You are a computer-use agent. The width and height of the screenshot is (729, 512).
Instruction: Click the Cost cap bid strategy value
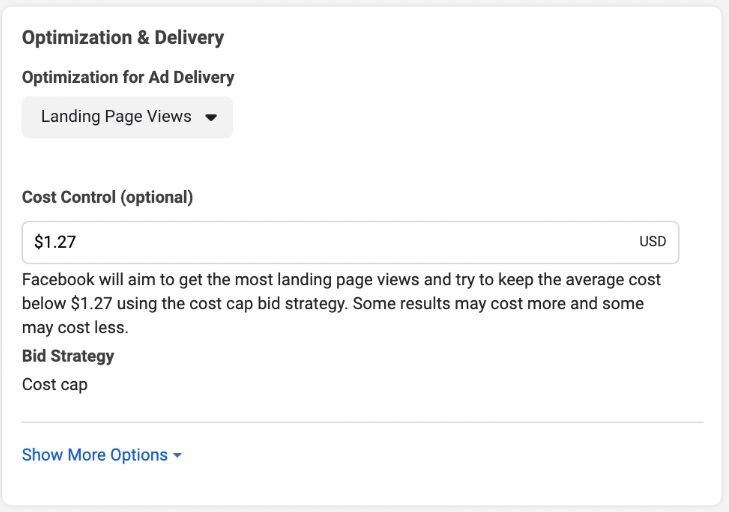(54, 384)
